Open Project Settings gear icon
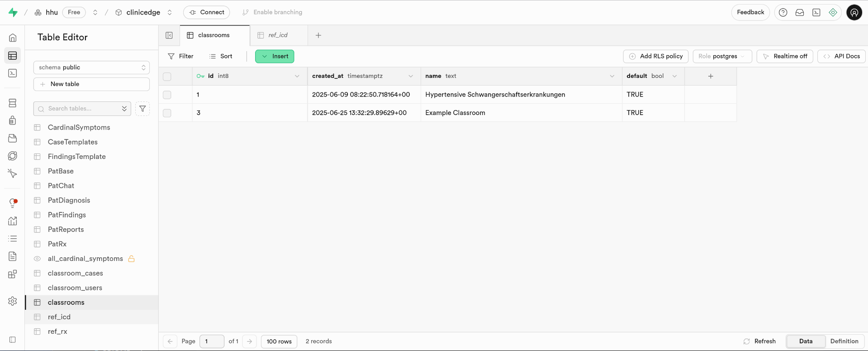 click(13, 301)
